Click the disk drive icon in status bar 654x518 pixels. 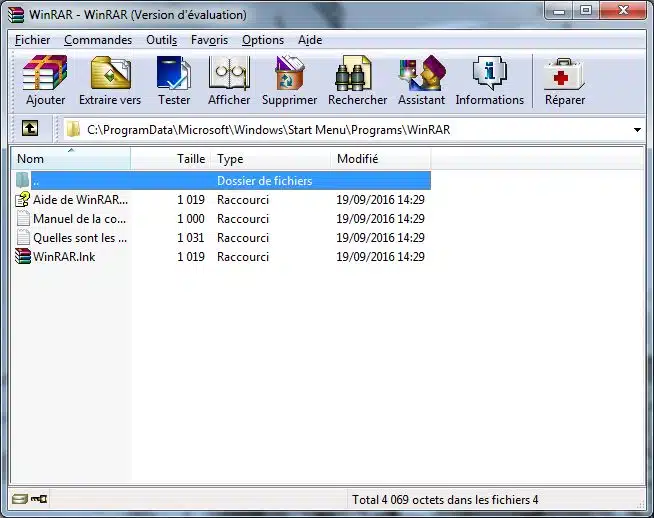click(x=19, y=499)
